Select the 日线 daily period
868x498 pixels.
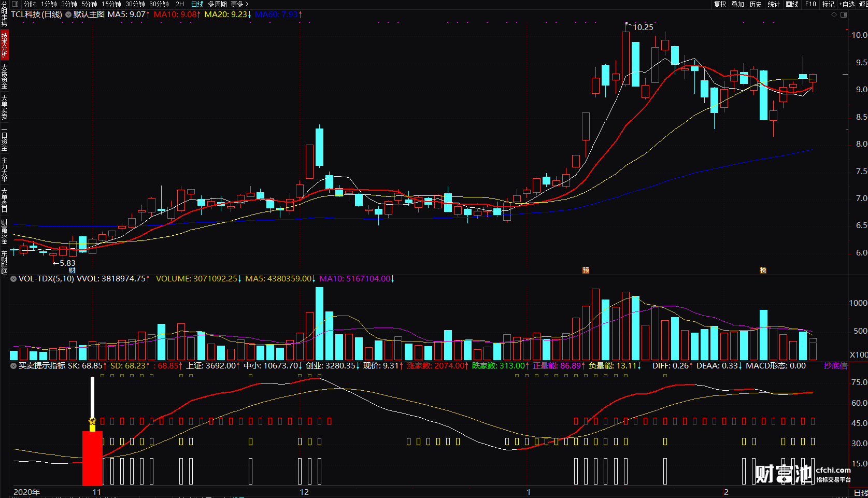pyautogui.click(x=197, y=4)
